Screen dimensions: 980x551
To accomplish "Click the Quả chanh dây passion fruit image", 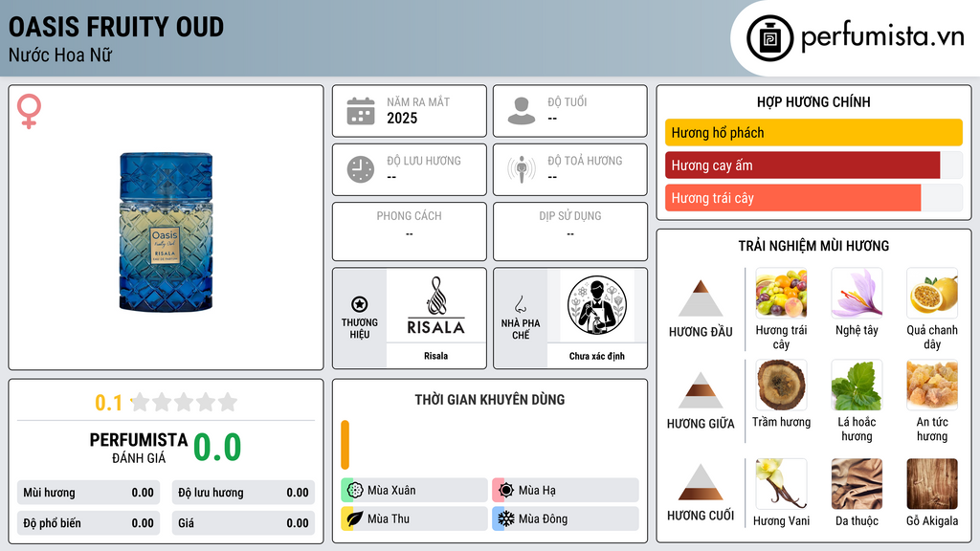I will (932, 294).
